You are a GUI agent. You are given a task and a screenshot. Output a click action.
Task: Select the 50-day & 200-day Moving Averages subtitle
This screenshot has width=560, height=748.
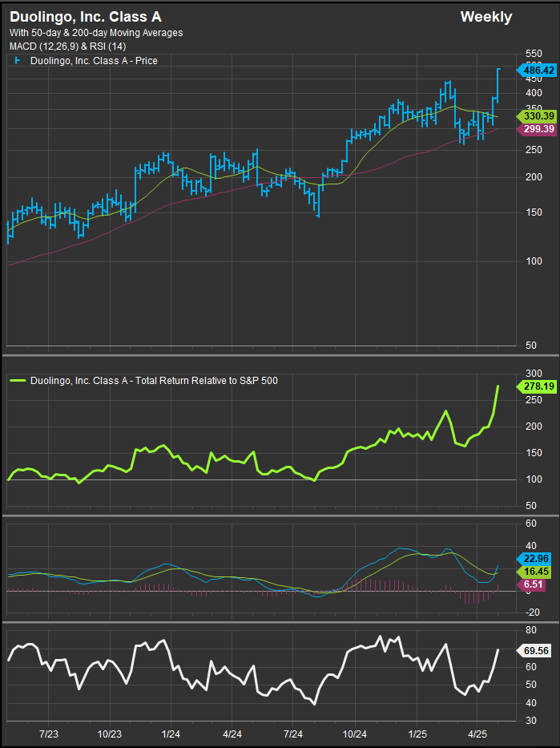[96, 33]
